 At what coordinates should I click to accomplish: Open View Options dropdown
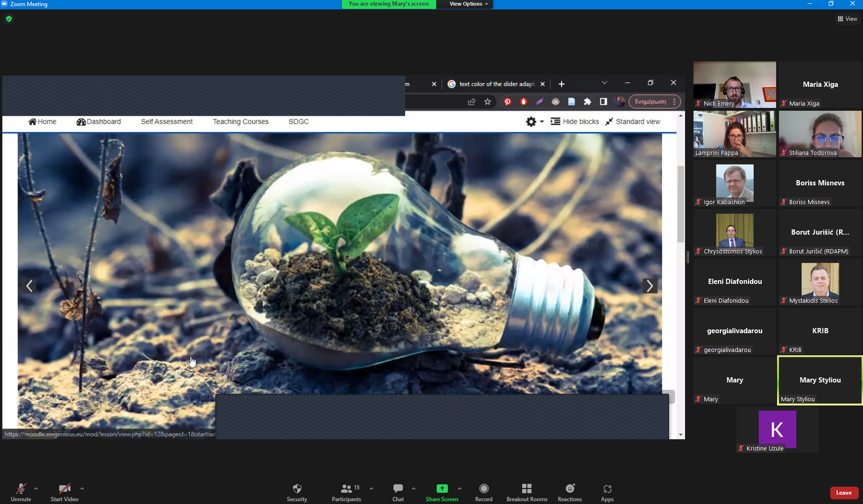pyautogui.click(x=469, y=4)
